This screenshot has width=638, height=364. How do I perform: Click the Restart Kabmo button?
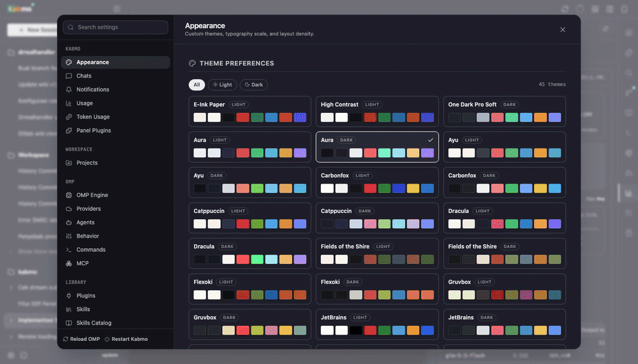(126, 339)
